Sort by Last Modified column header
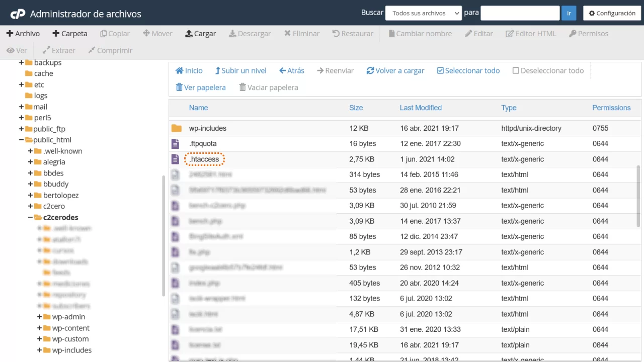644x362 pixels. (x=421, y=108)
